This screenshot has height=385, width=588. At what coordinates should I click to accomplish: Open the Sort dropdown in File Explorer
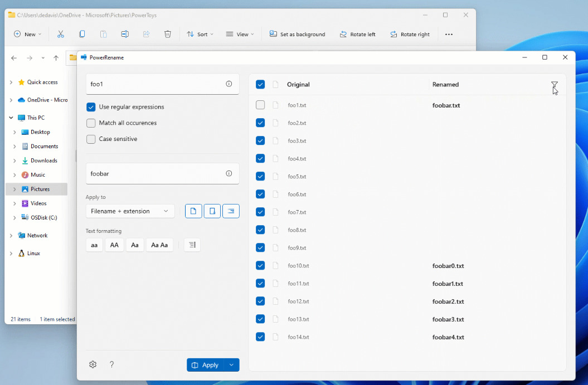pos(200,34)
